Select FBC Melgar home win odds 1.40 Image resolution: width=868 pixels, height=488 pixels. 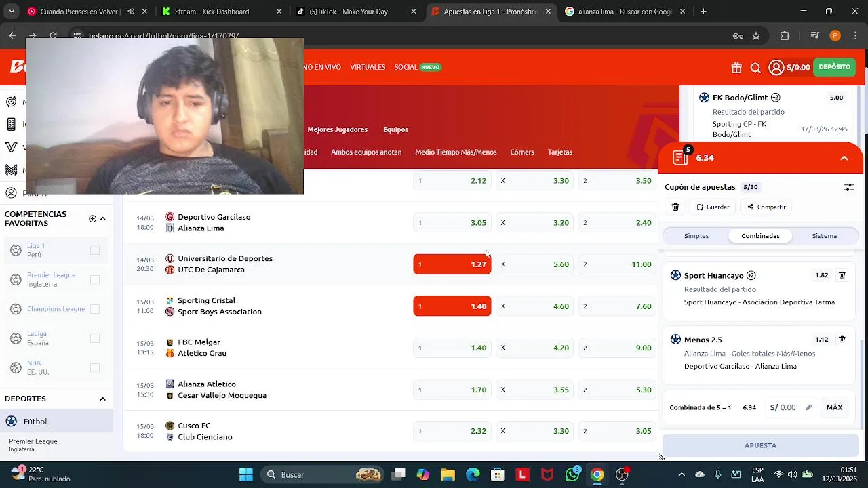coord(452,348)
